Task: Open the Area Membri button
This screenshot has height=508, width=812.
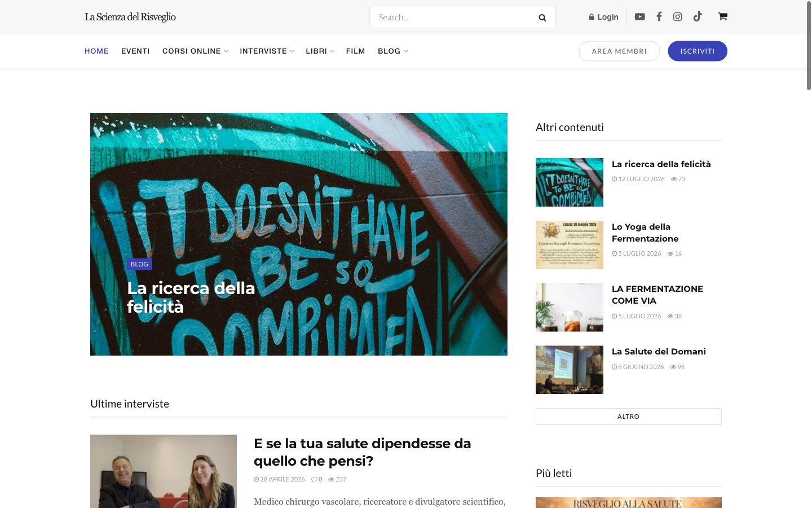Action: (x=619, y=51)
